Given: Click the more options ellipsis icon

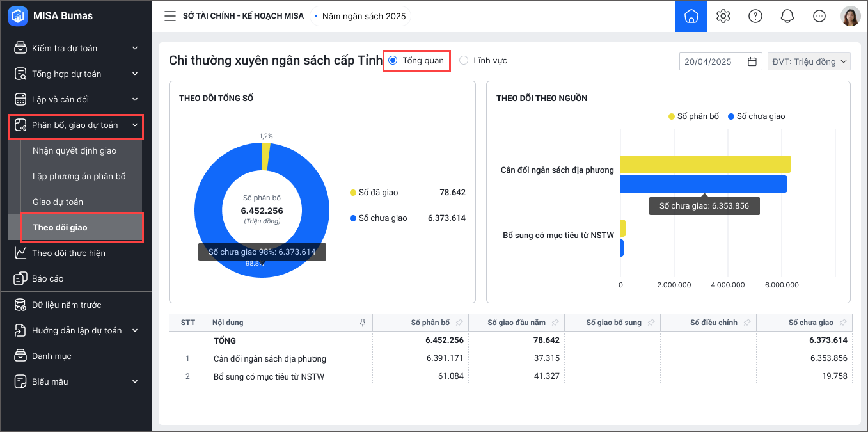Looking at the screenshot, I should (819, 16).
